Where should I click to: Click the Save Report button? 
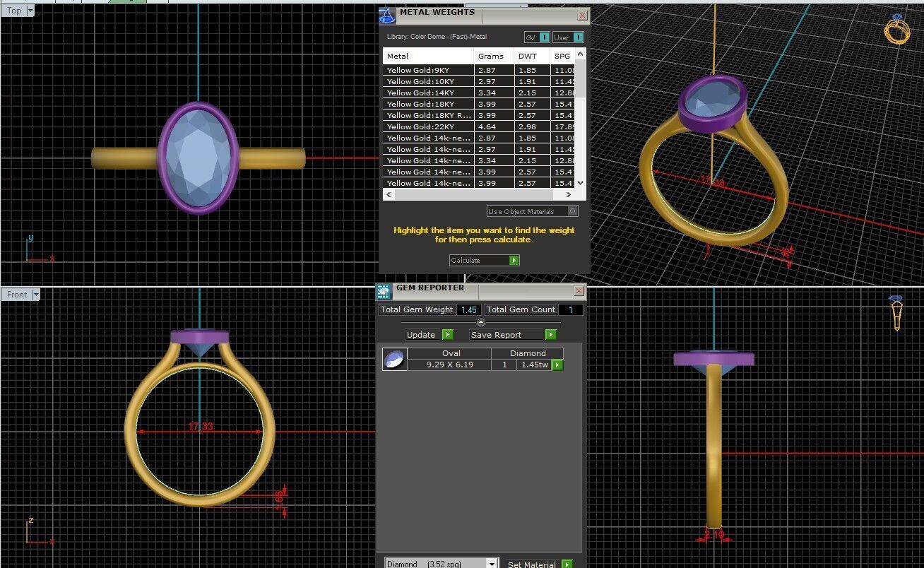pyautogui.click(x=513, y=335)
